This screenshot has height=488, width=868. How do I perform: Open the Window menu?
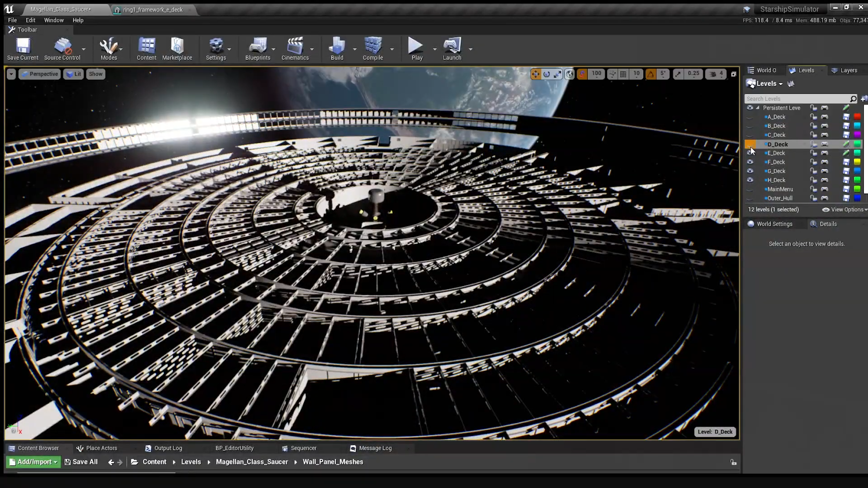pyautogui.click(x=54, y=20)
